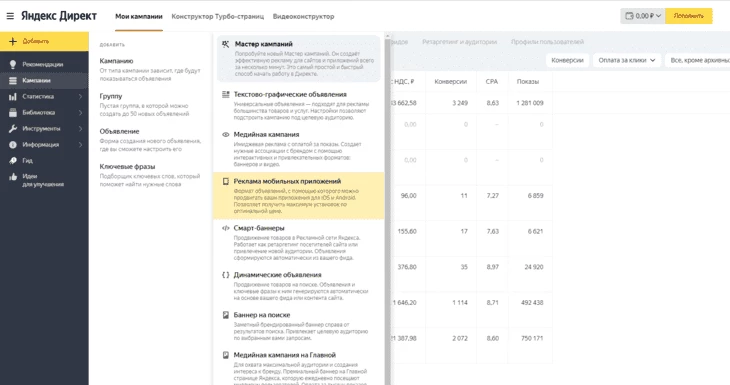Click the campaign type list scrollbar

click(x=387, y=209)
